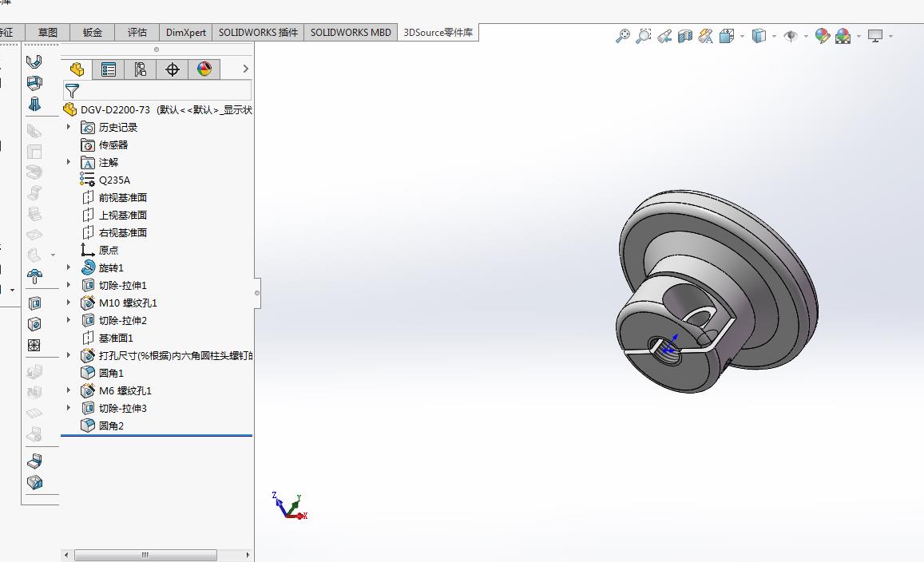
Task: Open the PropertyManager tab icon
Action: (x=109, y=69)
